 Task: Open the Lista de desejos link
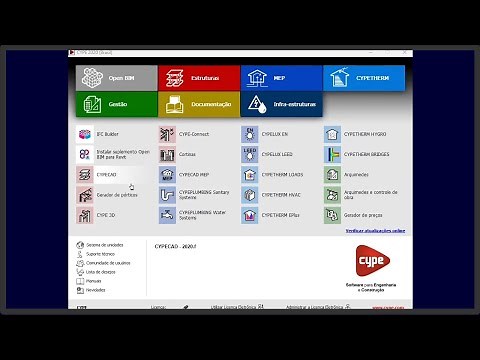tap(96, 272)
